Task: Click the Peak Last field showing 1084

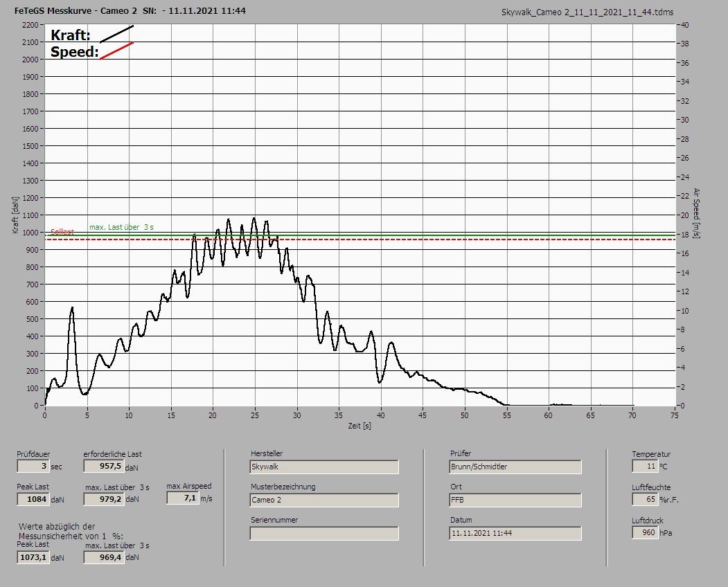Action: (33, 499)
